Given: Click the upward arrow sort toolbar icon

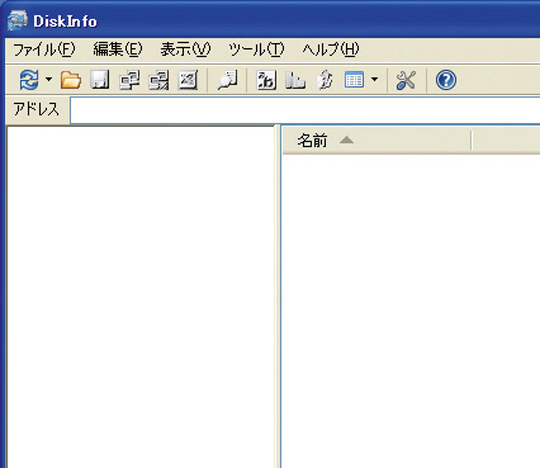Looking at the screenshot, I should pyautogui.click(x=324, y=80).
